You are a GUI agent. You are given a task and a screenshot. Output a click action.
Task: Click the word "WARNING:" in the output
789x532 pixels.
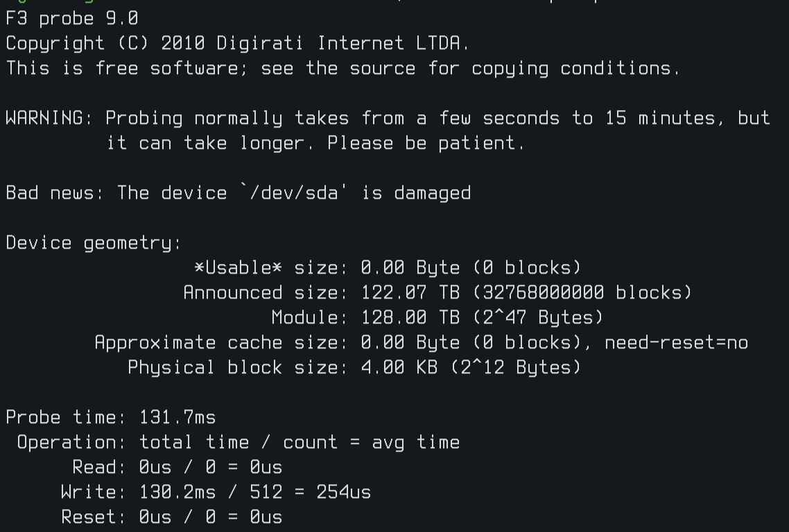(49, 118)
